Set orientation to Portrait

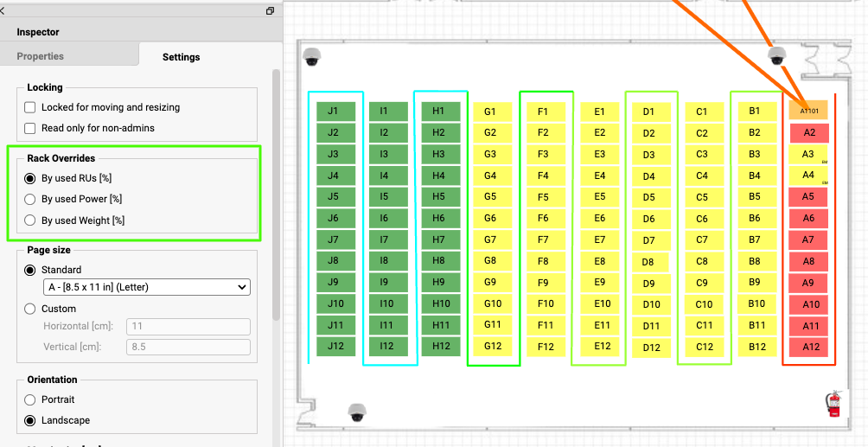(x=31, y=399)
